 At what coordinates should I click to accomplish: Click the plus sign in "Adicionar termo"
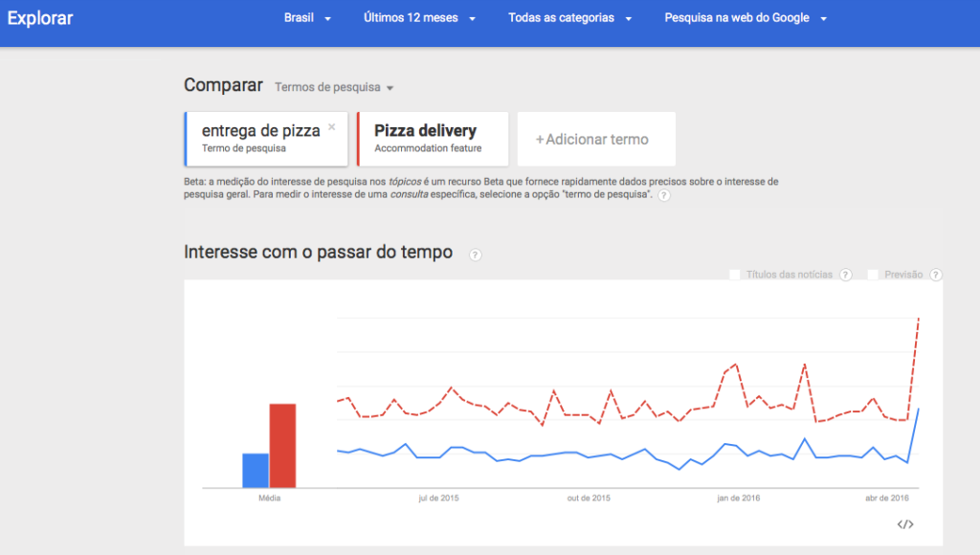point(540,140)
